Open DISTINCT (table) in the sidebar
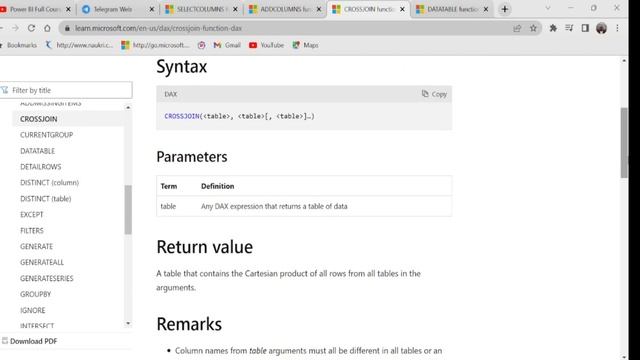 click(46, 199)
